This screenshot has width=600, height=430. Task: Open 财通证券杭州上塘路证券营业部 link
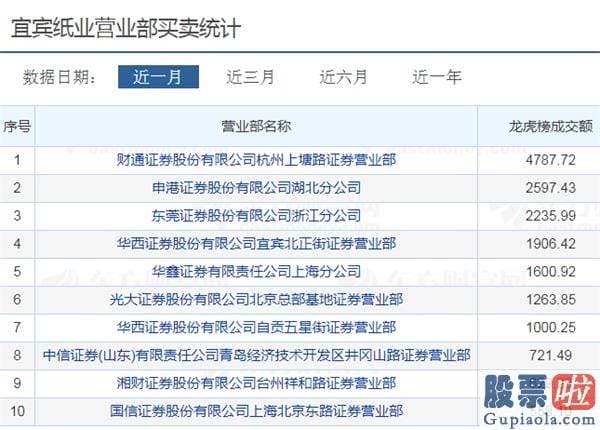[256, 160]
